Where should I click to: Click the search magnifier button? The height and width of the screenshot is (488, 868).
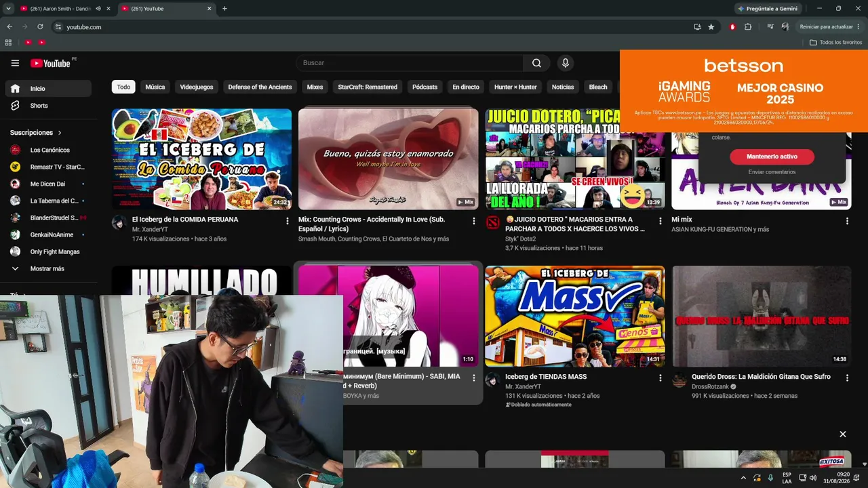point(536,63)
